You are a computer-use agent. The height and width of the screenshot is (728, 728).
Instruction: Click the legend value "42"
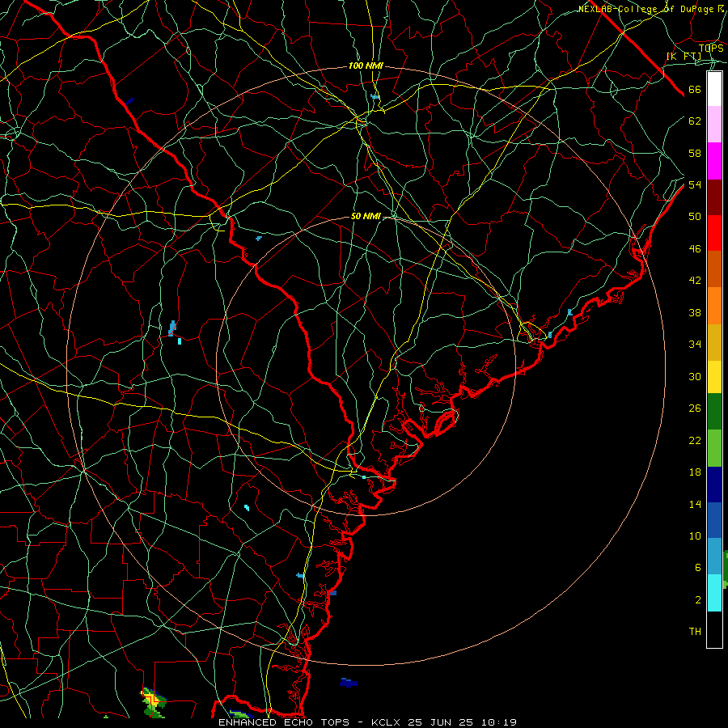click(x=695, y=281)
